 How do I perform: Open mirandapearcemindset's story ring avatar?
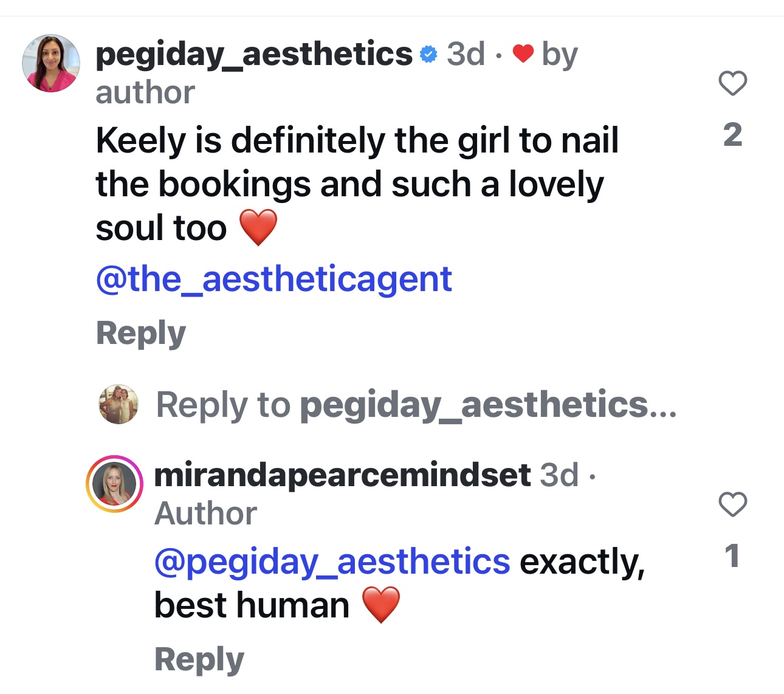point(114,484)
